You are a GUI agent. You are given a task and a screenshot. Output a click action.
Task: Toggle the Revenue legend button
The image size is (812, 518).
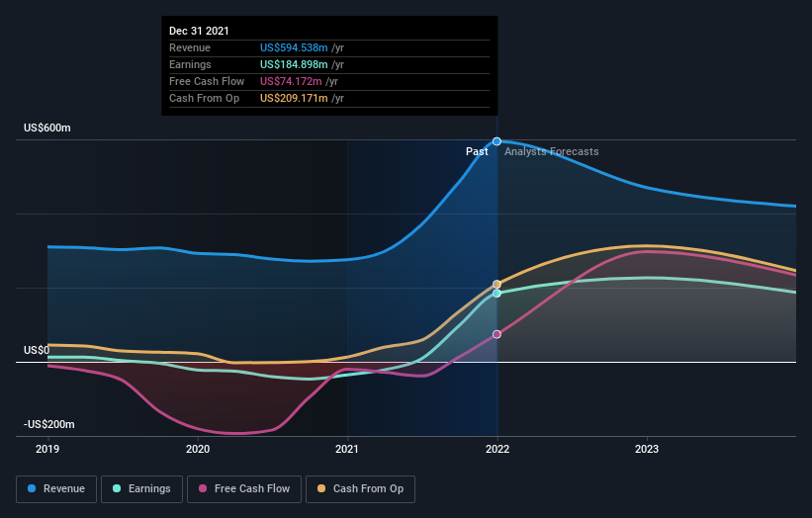click(56, 489)
